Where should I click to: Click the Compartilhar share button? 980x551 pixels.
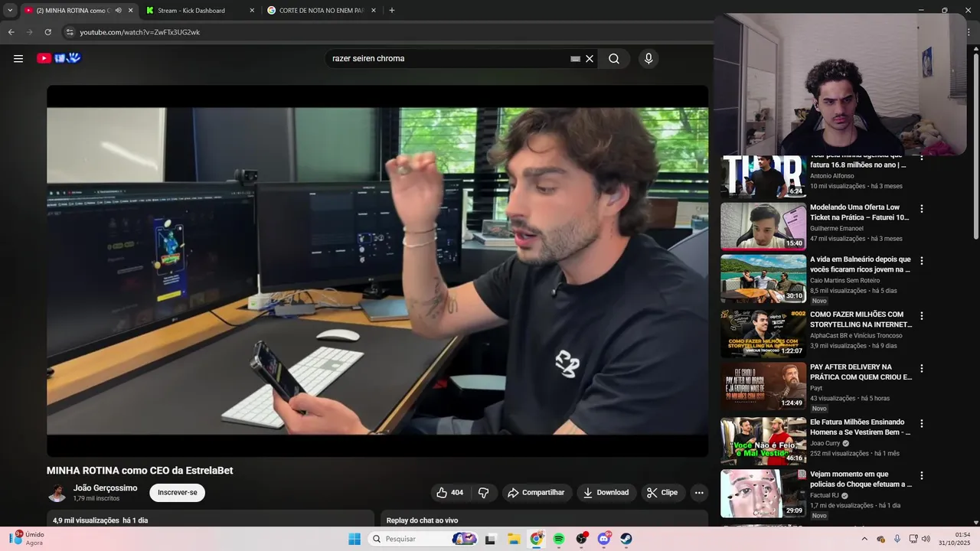[536, 493]
